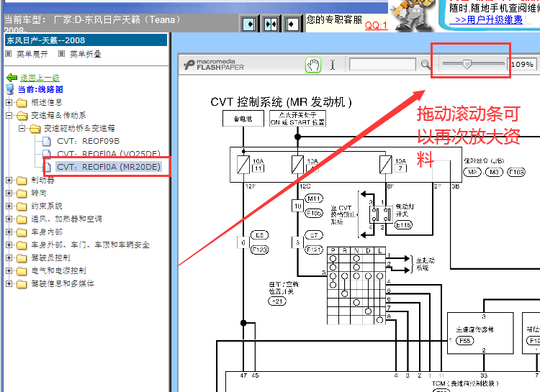This screenshot has width=540, height=392.
Task: Open the CVT: REOF09B document
Action: tap(88, 141)
